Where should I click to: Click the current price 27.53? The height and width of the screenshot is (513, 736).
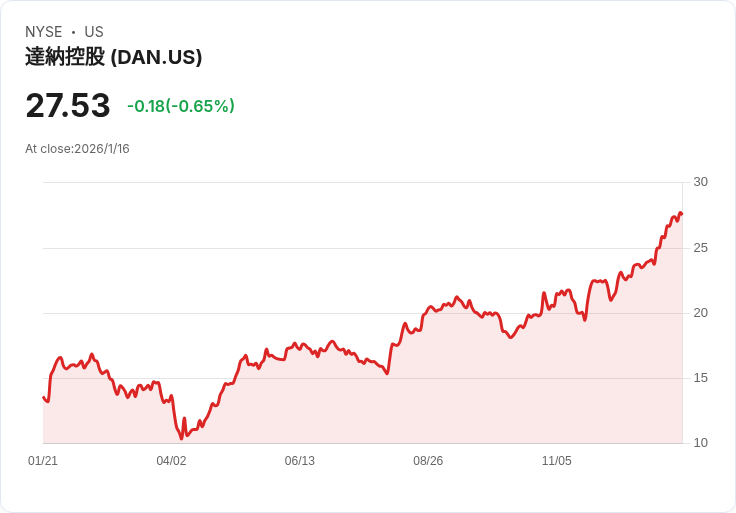tap(67, 105)
